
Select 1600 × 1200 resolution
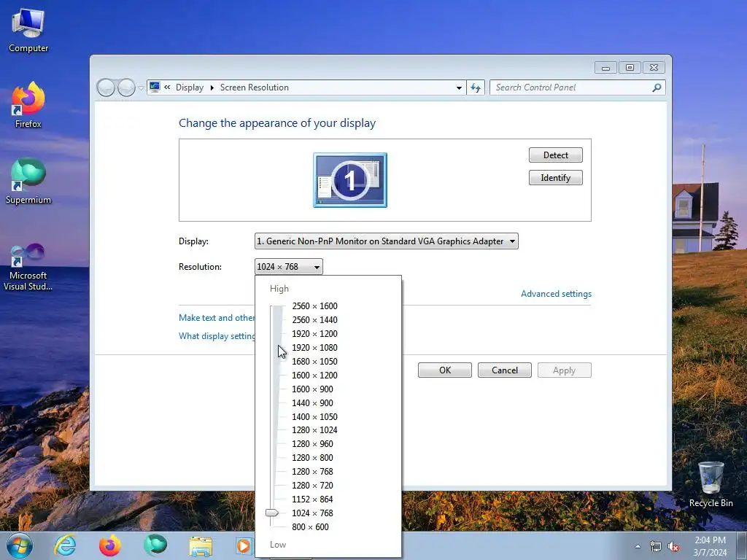pyautogui.click(x=314, y=376)
